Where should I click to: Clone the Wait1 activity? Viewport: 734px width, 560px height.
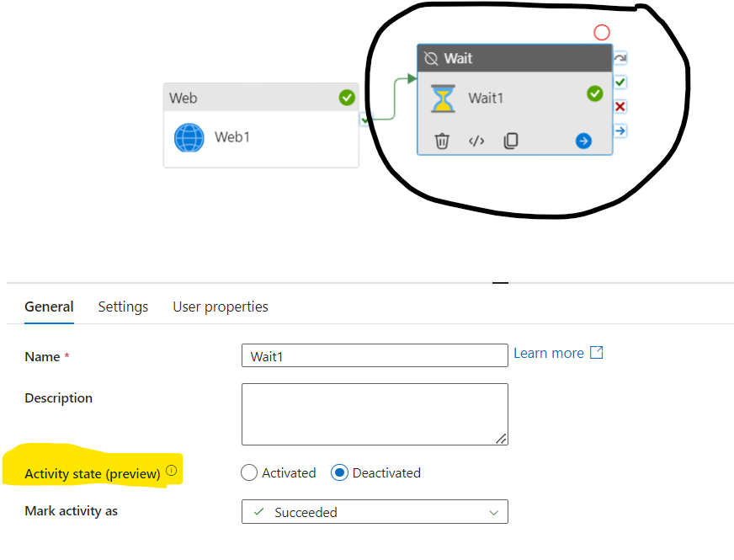(x=510, y=141)
